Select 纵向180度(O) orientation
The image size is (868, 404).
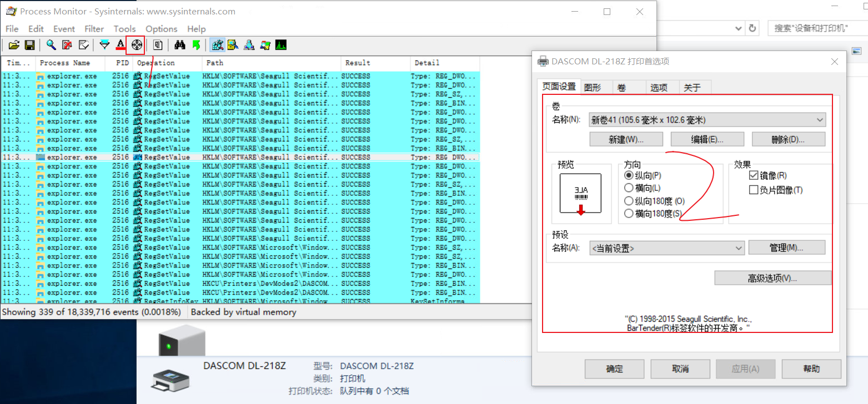(x=655, y=201)
